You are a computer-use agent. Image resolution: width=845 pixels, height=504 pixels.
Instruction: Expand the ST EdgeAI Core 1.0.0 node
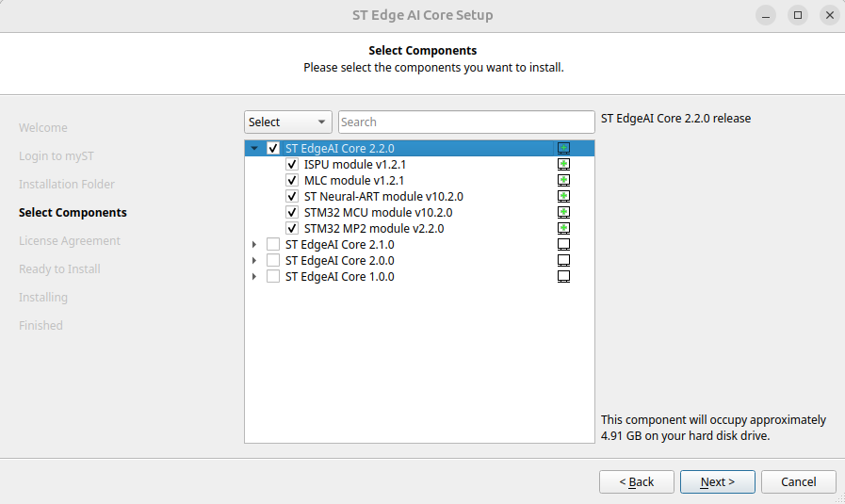point(254,277)
